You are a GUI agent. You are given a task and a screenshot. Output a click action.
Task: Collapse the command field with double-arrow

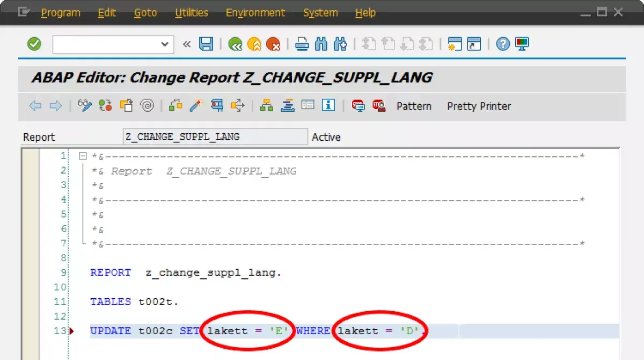(x=187, y=44)
